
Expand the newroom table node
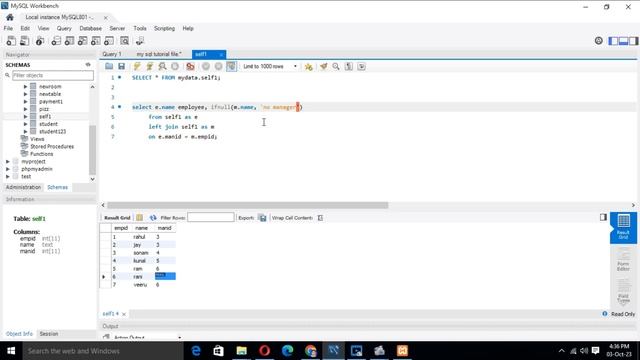[x=25, y=87]
